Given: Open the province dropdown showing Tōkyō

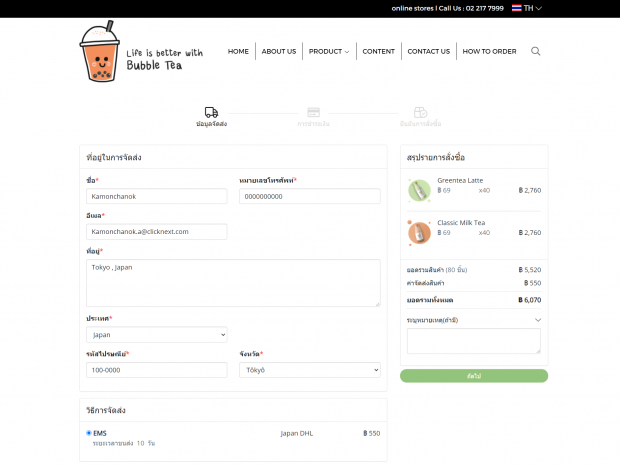Looking at the screenshot, I should 310,370.
